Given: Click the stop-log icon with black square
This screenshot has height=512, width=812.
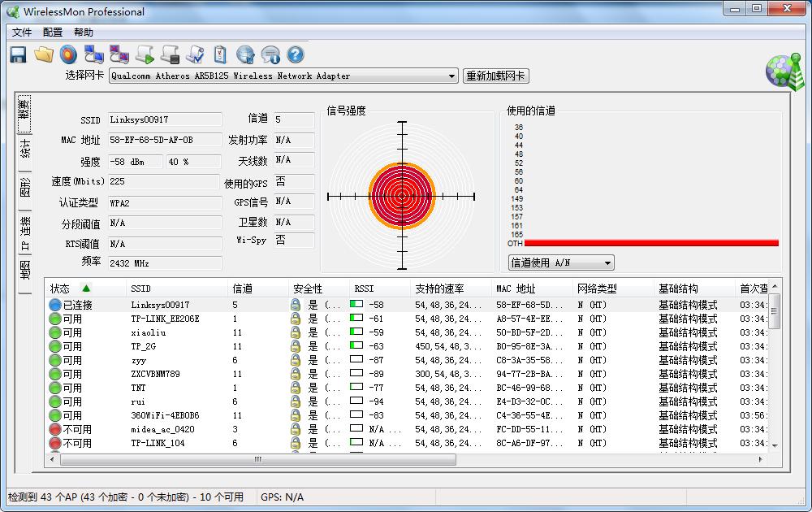Looking at the screenshot, I should (x=170, y=54).
